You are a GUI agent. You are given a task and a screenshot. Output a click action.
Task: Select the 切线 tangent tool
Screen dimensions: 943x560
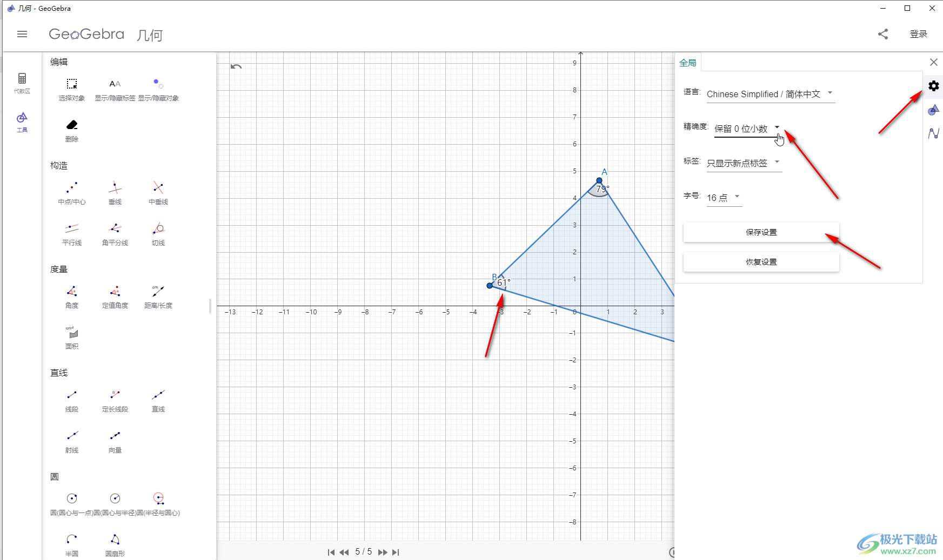click(x=158, y=234)
